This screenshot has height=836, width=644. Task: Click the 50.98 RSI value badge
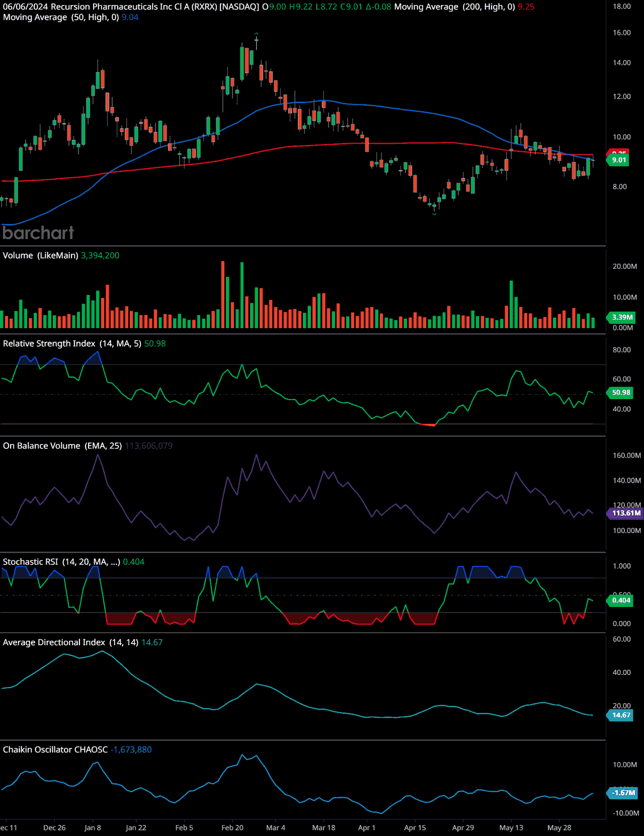pyautogui.click(x=621, y=393)
